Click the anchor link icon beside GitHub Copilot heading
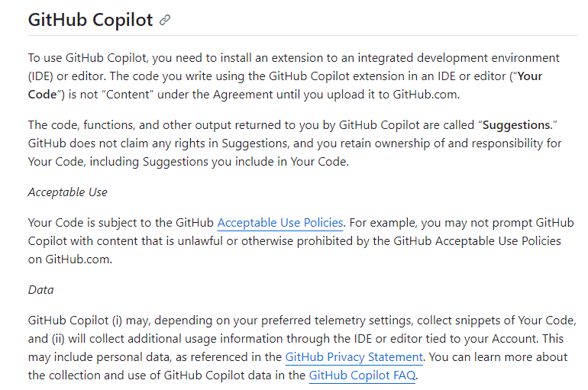This screenshot has height=390, width=588. pos(165,20)
